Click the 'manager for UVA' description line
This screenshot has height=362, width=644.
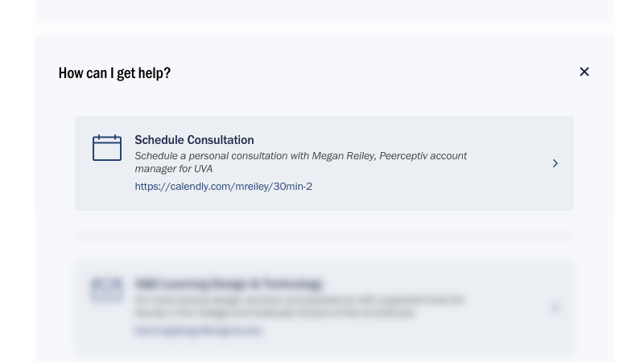174,169
